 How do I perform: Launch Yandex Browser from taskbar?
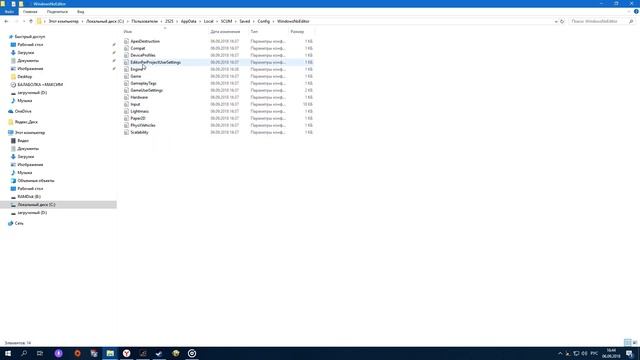click(127, 353)
